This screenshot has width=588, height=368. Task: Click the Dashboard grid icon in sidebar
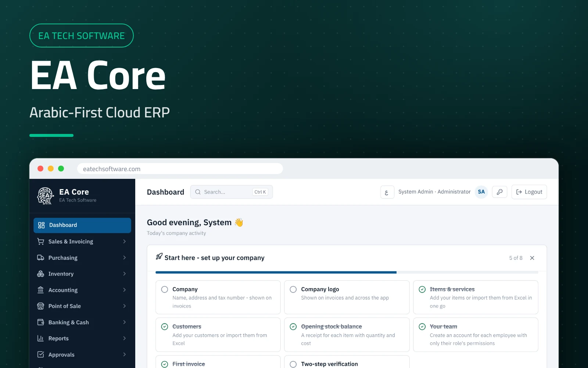pos(41,225)
